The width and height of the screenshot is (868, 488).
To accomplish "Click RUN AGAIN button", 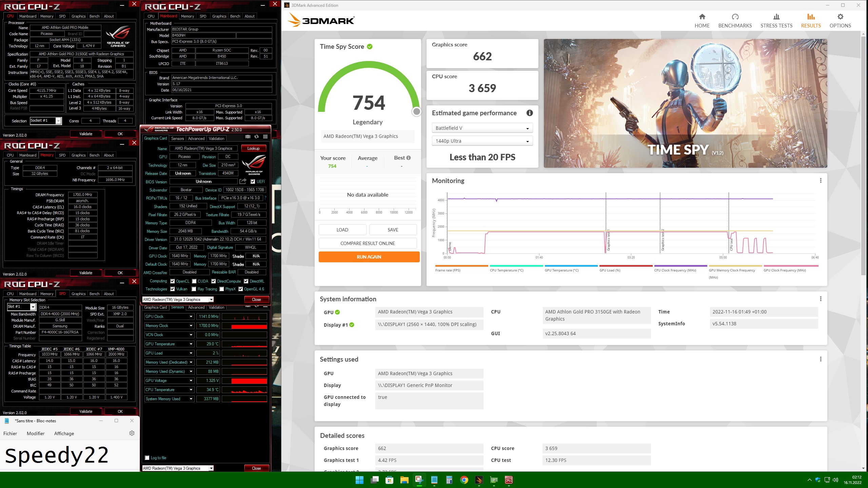I will pos(369,257).
